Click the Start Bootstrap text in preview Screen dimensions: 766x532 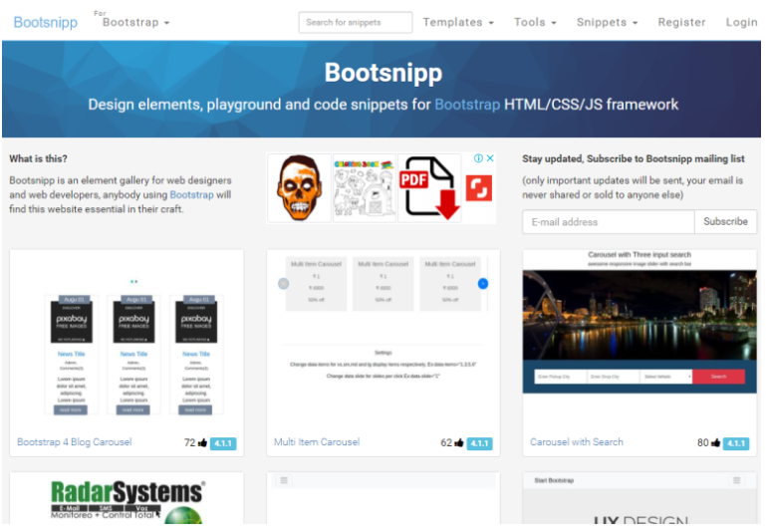pyautogui.click(x=554, y=481)
